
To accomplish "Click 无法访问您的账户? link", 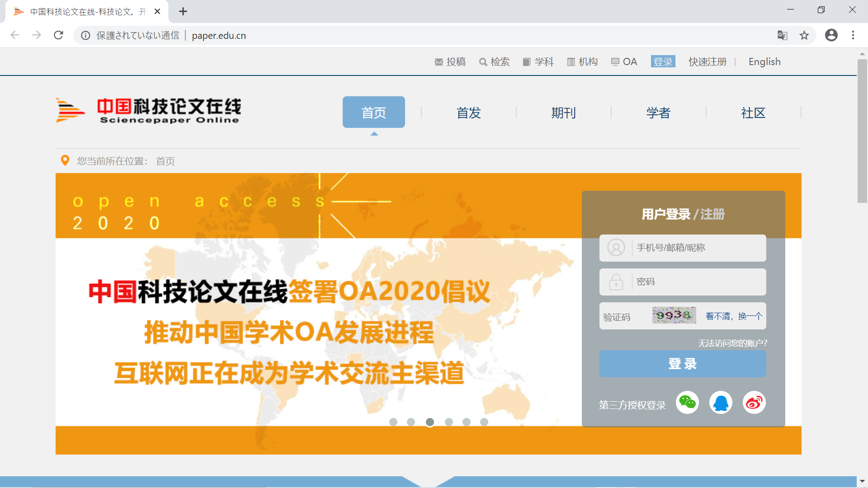I will (733, 343).
